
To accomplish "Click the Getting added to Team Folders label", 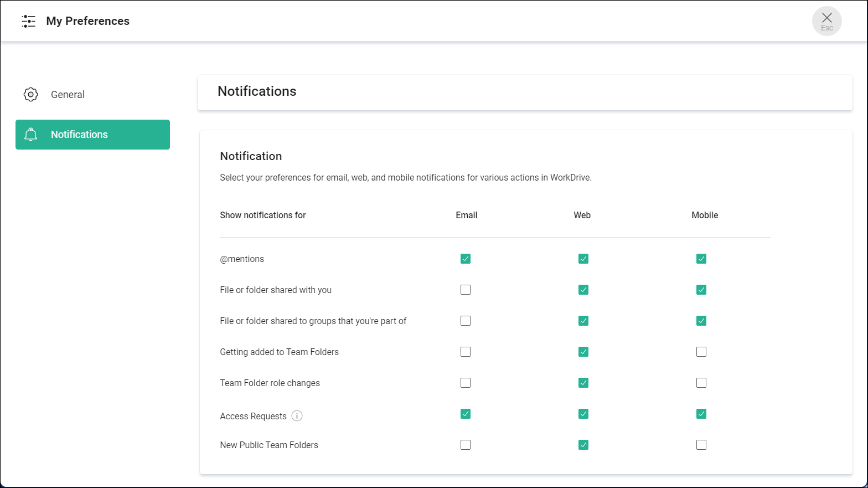I will coord(280,352).
